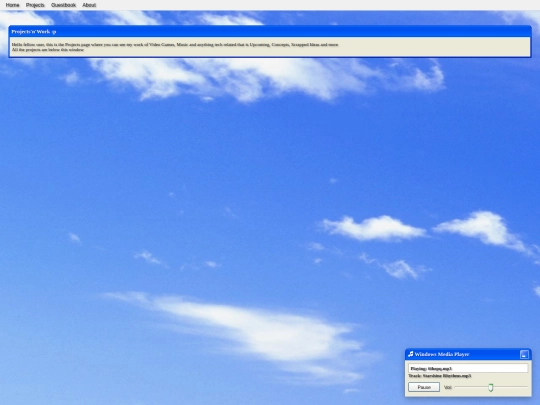Click the Projects'n'Work window title bar
540x405 pixels.
[x=270, y=31]
